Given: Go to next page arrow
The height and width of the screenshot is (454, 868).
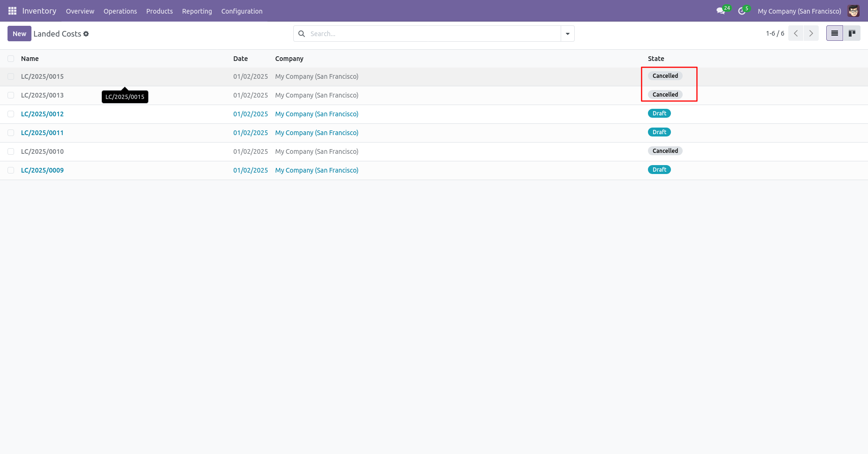Looking at the screenshot, I should pos(811,33).
